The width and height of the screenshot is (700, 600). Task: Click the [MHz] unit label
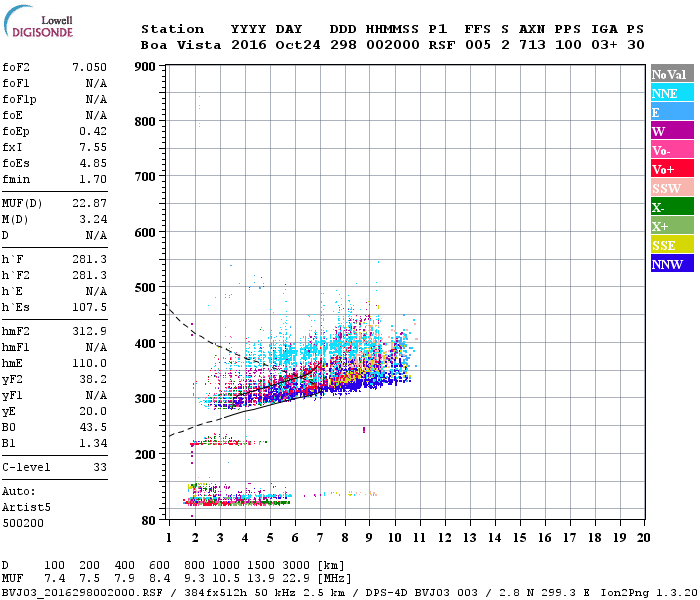point(334,579)
